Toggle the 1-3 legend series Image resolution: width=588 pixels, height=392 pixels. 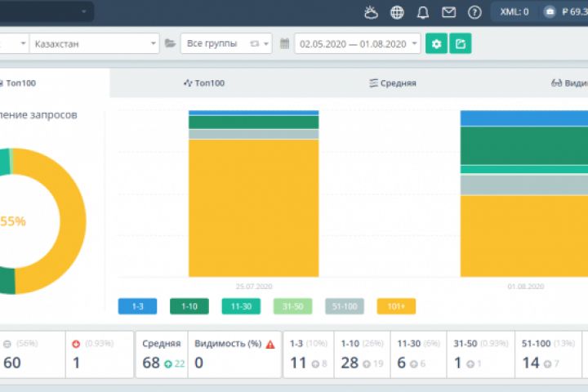[137, 306]
